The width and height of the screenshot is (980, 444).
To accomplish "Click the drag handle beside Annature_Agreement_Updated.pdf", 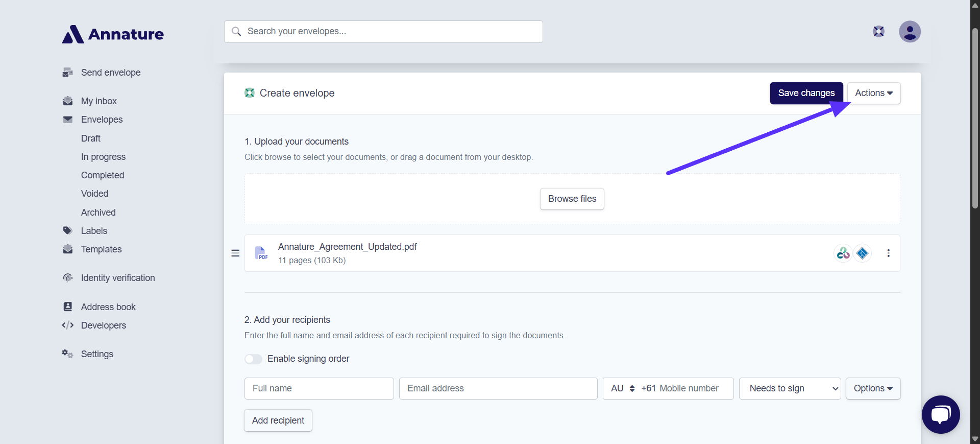I will click(235, 253).
